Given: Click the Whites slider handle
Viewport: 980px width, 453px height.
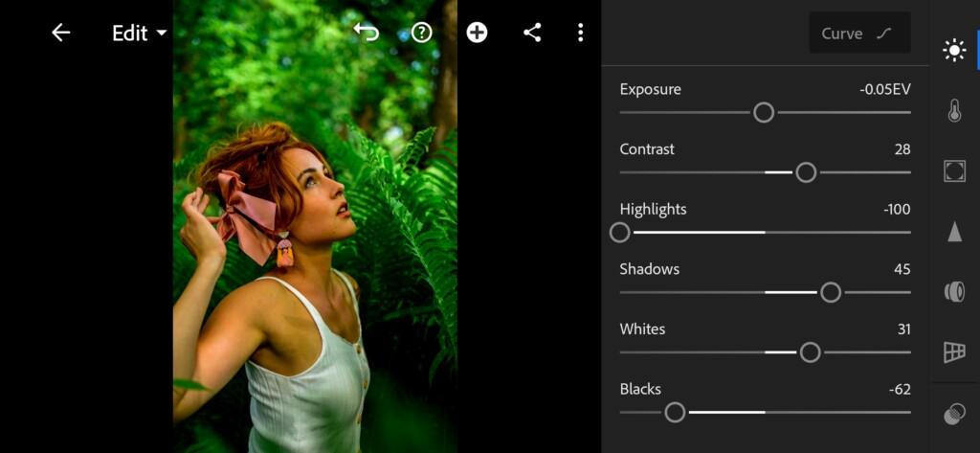Looking at the screenshot, I should click(x=810, y=352).
